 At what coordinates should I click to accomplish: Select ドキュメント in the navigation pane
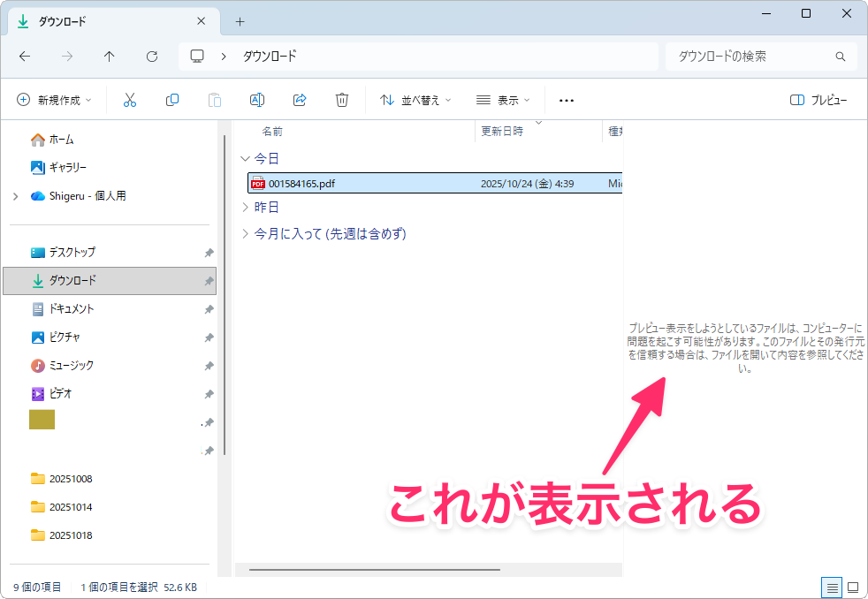pos(71,309)
